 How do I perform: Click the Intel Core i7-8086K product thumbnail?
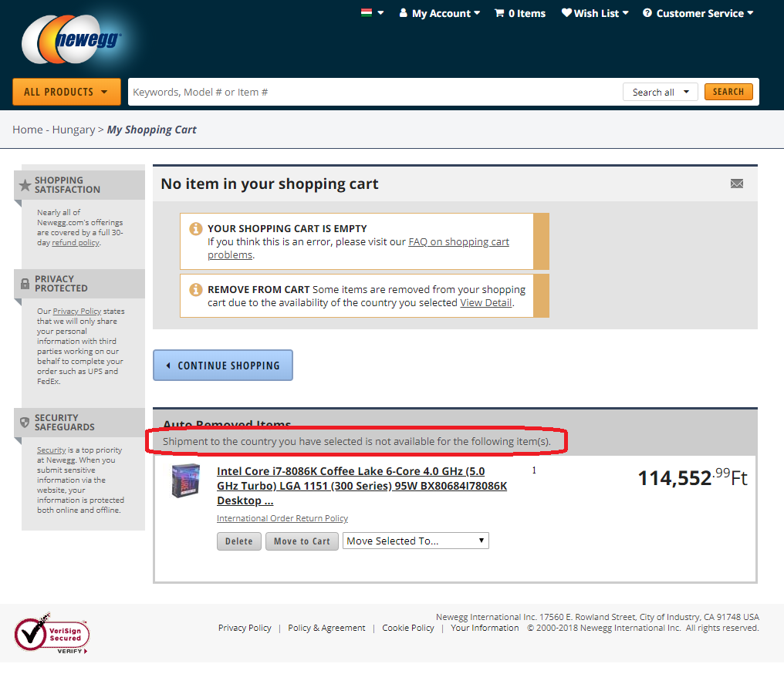(x=185, y=481)
